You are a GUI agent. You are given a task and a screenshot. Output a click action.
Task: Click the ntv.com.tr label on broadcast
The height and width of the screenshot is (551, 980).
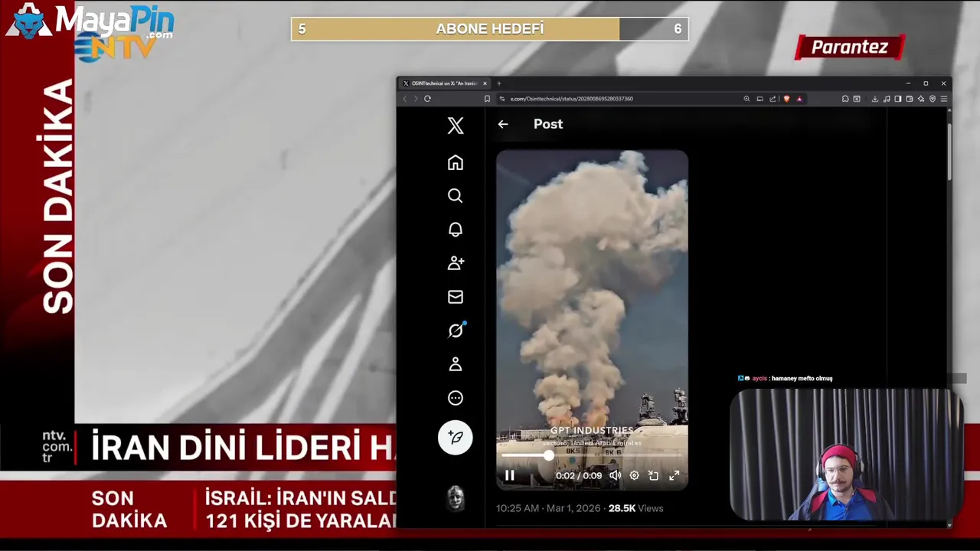click(57, 447)
